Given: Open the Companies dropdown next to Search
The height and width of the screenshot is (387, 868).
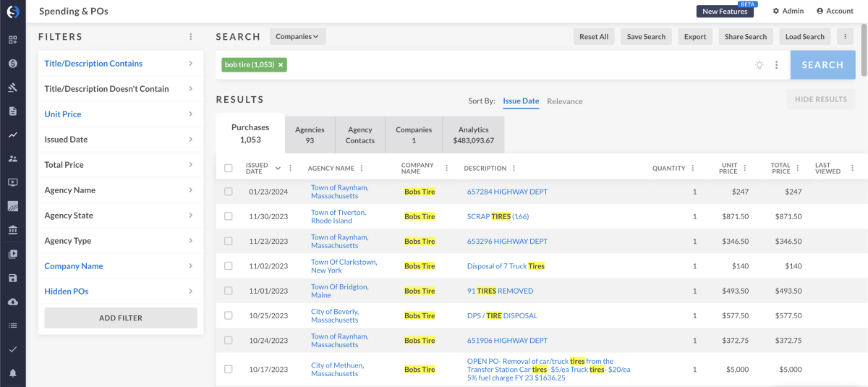Looking at the screenshot, I should click(298, 36).
